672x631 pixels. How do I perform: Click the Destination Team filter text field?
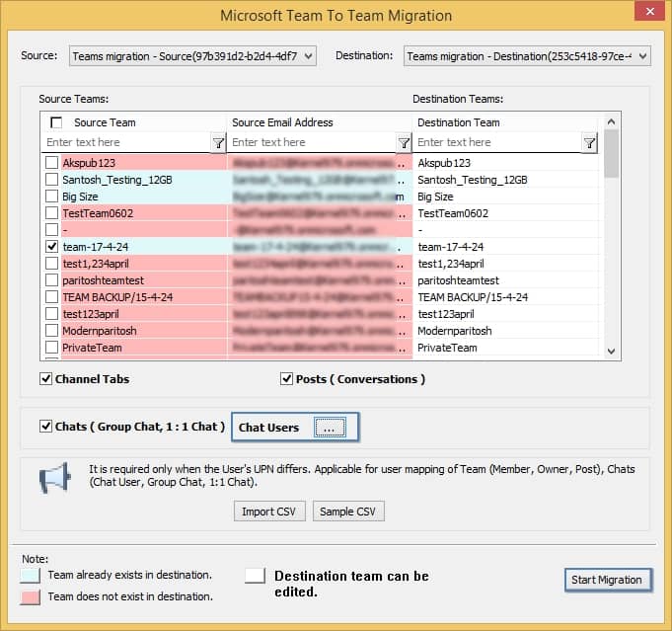[497, 142]
